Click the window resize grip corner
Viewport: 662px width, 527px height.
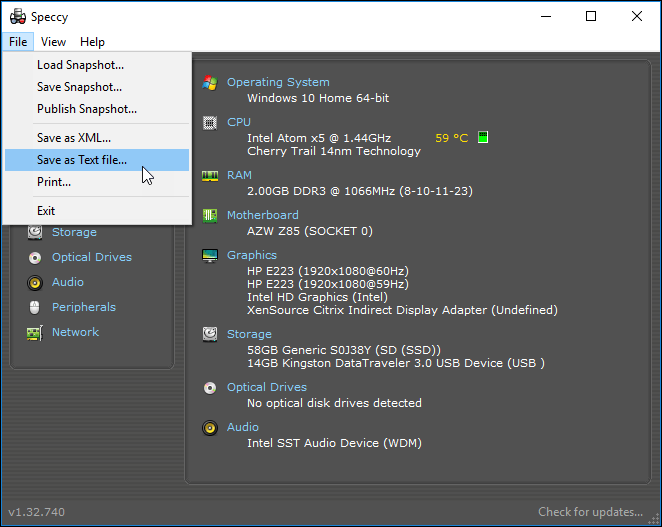pos(655,519)
